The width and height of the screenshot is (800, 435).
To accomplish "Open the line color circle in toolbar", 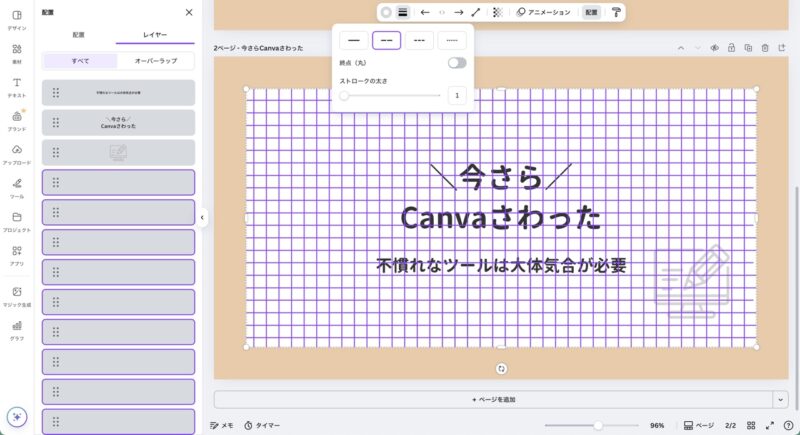I will (386, 12).
